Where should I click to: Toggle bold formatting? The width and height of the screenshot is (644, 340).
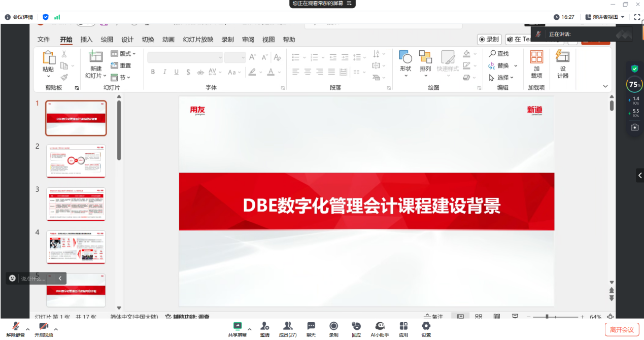[153, 72]
